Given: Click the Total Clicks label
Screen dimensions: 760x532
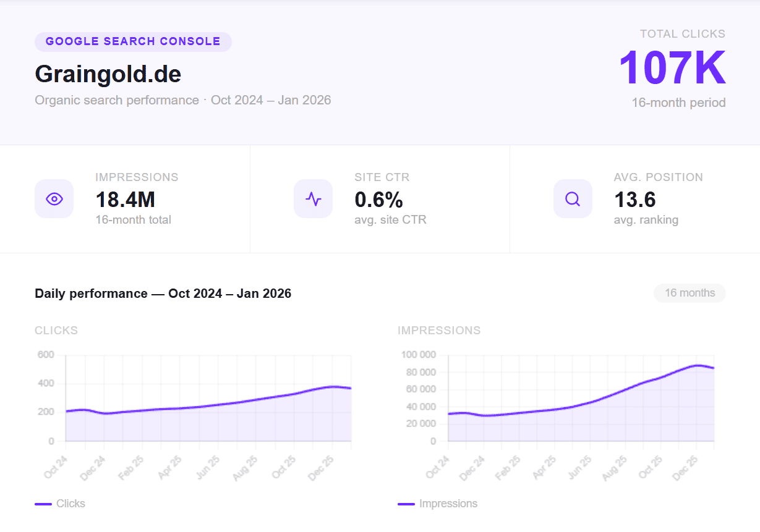Looking at the screenshot, I should click(683, 34).
